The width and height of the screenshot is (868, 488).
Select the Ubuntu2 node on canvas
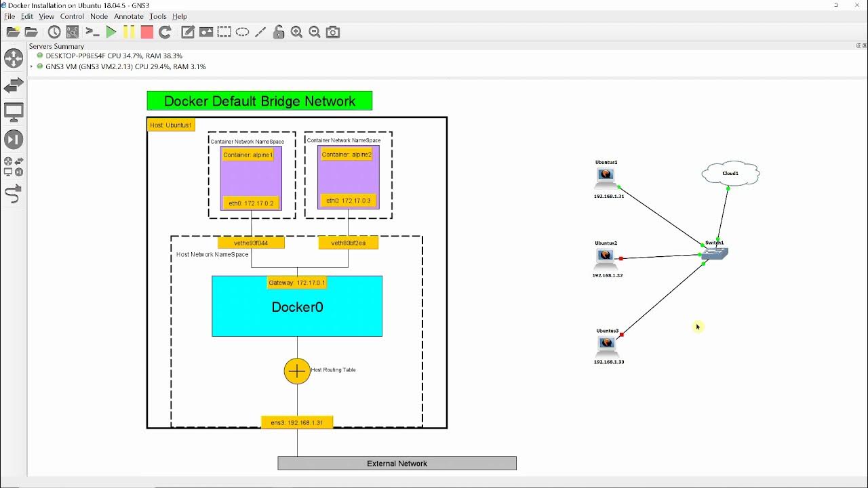point(606,258)
